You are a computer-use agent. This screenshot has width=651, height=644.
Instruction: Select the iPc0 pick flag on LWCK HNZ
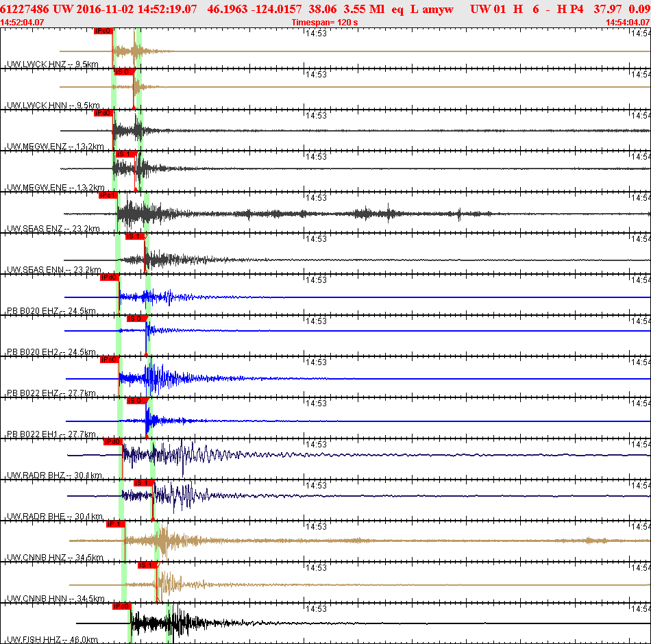pos(103,31)
